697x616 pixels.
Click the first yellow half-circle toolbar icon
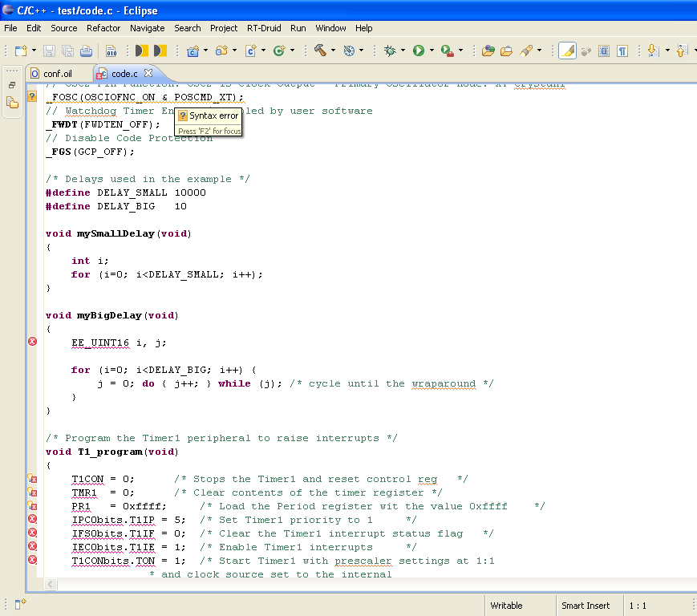141,51
